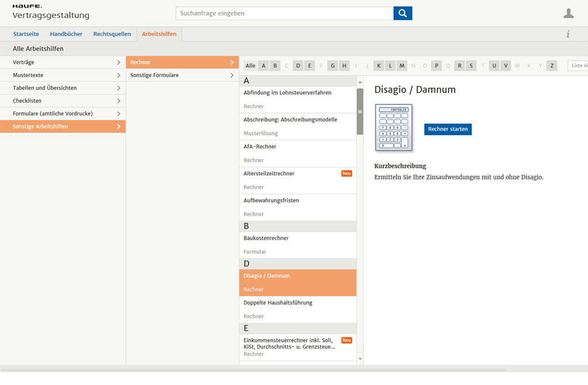Open the Handbücher tab
Image resolution: width=588 pixels, height=385 pixels.
(66, 34)
